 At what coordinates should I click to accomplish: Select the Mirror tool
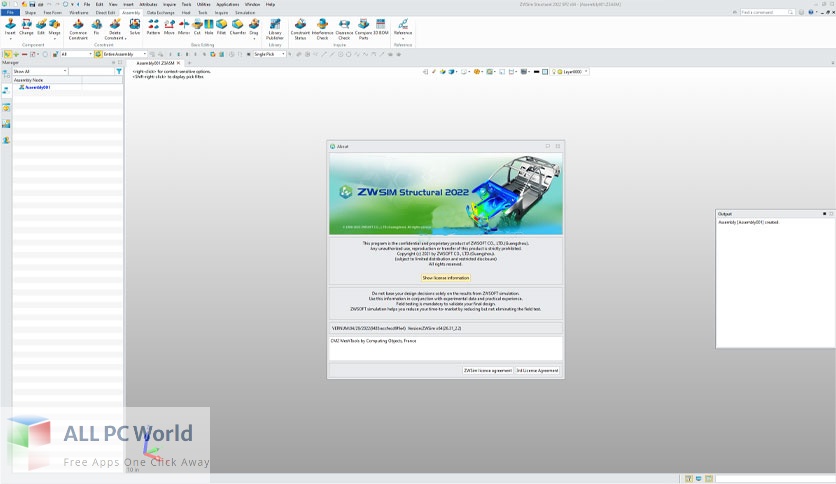(183, 27)
